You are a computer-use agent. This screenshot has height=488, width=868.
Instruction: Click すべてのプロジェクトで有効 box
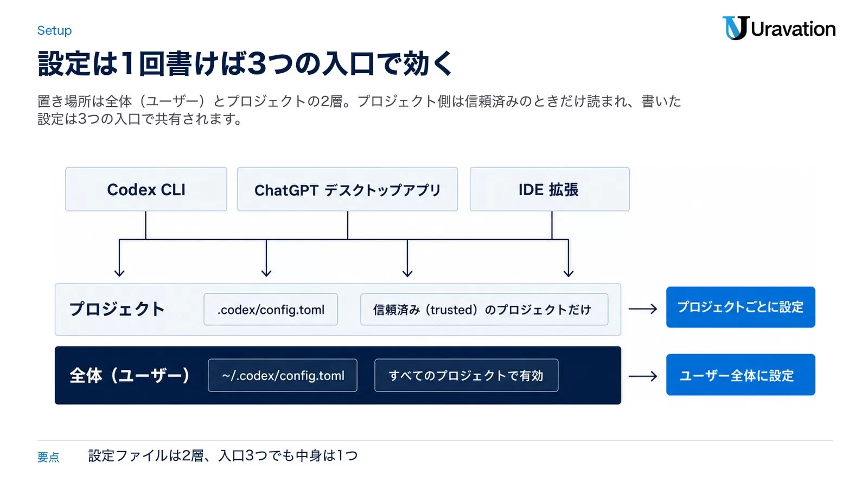[x=466, y=375]
